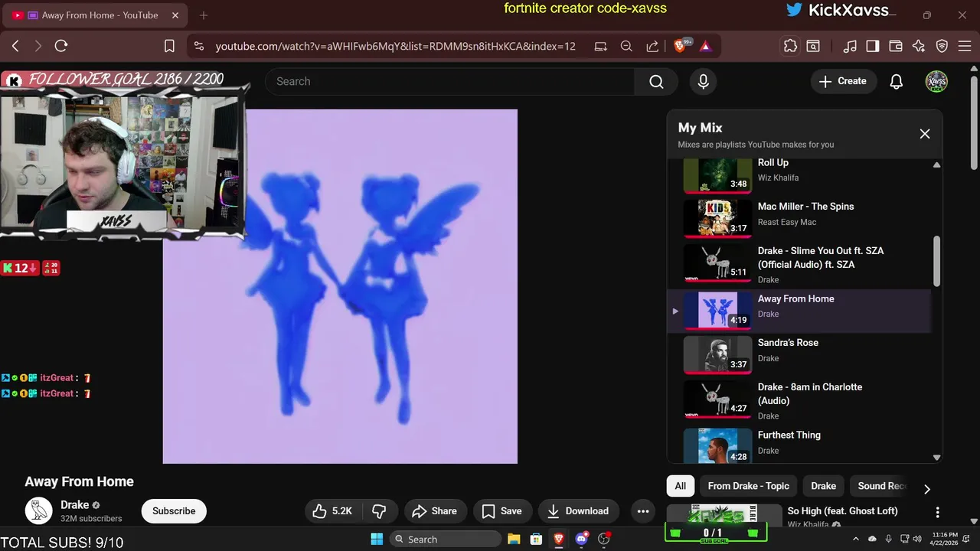This screenshot has height=551, width=980.
Task: Open the Brave Wallet icon
Action: (x=896, y=46)
